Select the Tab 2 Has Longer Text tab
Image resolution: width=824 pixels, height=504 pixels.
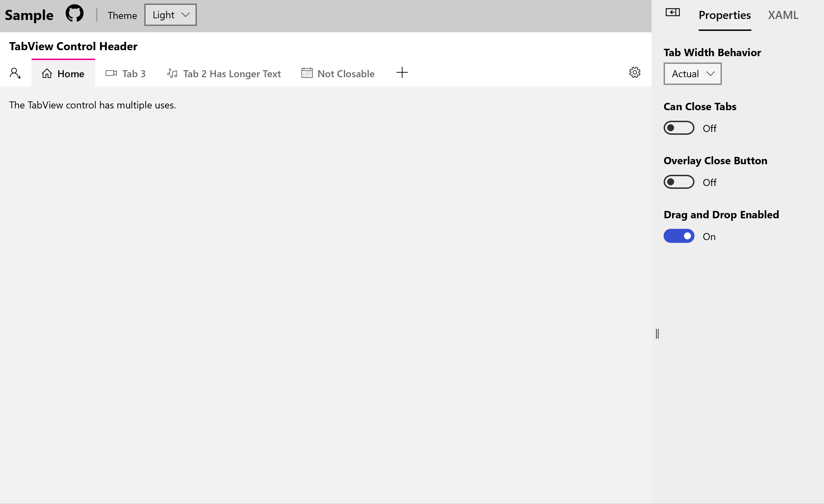click(x=232, y=73)
